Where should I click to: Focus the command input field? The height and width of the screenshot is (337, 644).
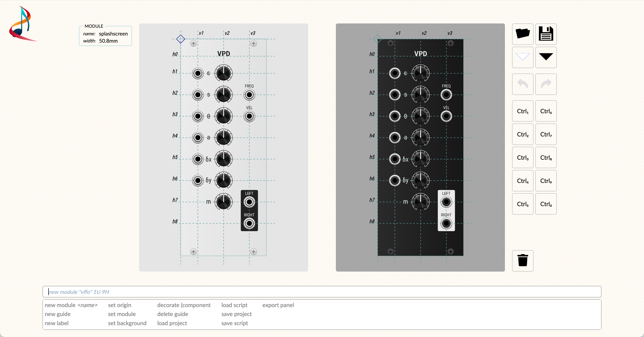click(322, 292)
